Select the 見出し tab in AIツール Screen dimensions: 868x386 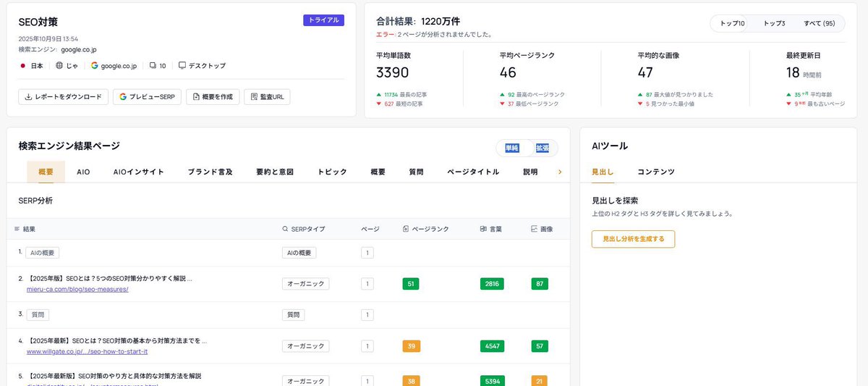point(603,172)
